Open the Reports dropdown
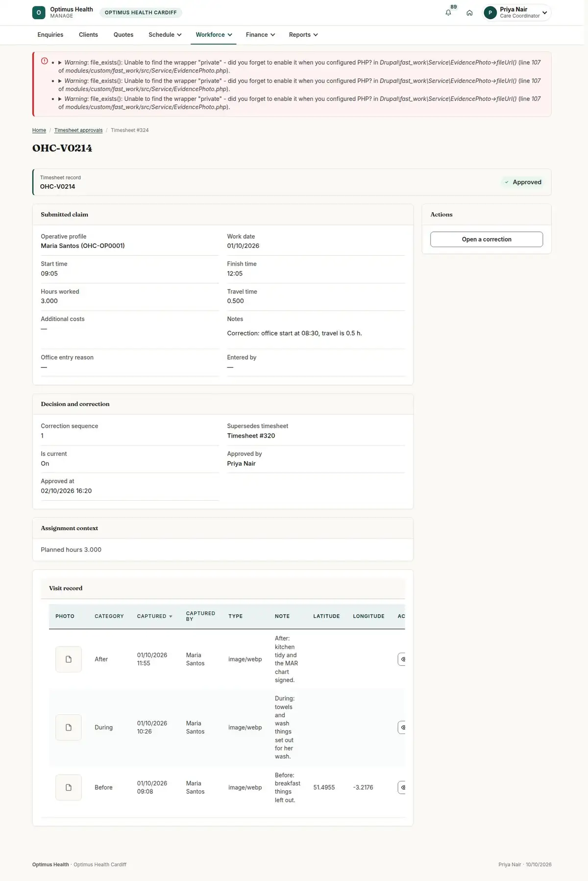 click(303, 35)
